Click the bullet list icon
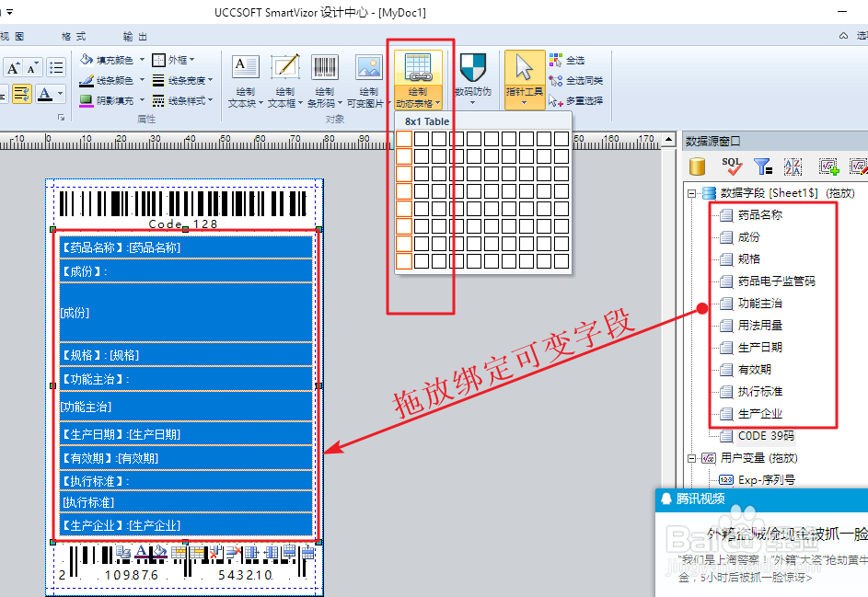 (55, 67)
